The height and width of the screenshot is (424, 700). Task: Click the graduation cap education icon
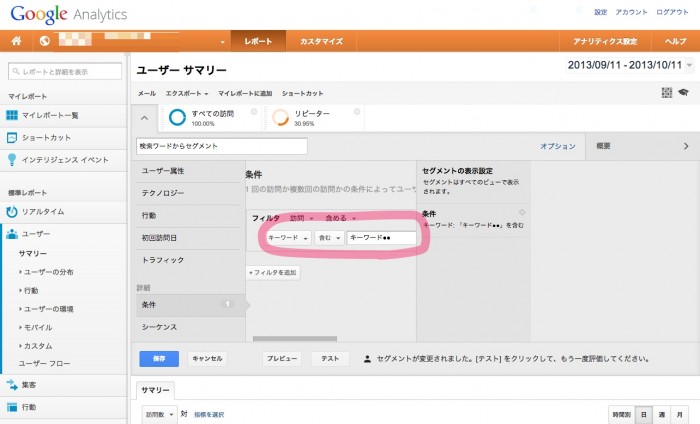pos(683,92)
